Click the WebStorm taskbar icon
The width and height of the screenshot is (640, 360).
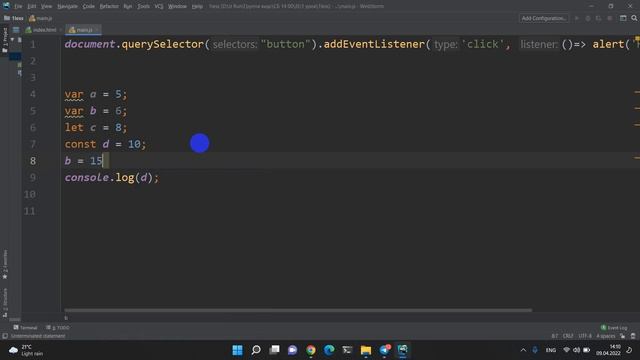[x=403, y=350]
